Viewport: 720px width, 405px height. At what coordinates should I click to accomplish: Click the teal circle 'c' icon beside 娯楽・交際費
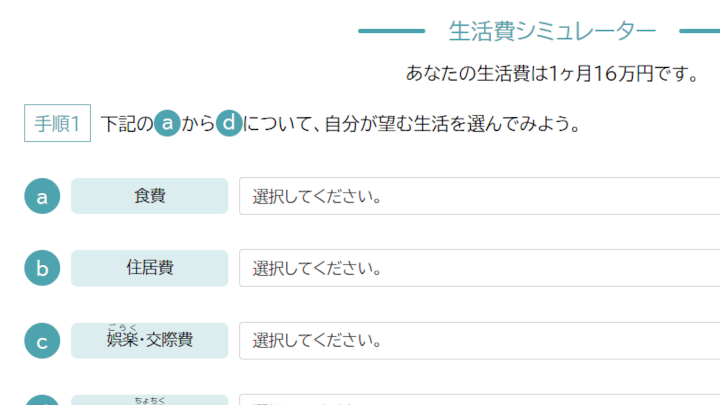(42, 340)
